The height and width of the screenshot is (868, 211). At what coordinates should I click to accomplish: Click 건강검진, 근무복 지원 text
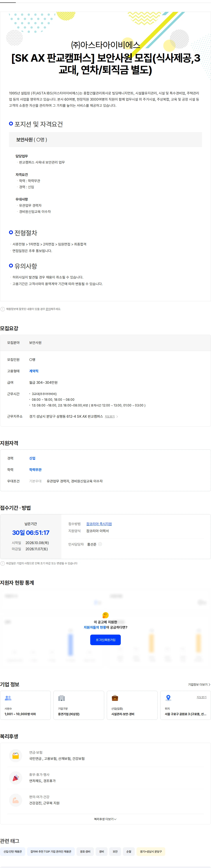[44, 803]
